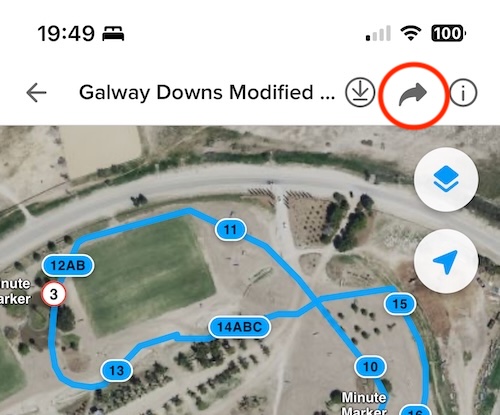500x415 pixels.
Task: Open the course info icon
Action: click(463, 93)
